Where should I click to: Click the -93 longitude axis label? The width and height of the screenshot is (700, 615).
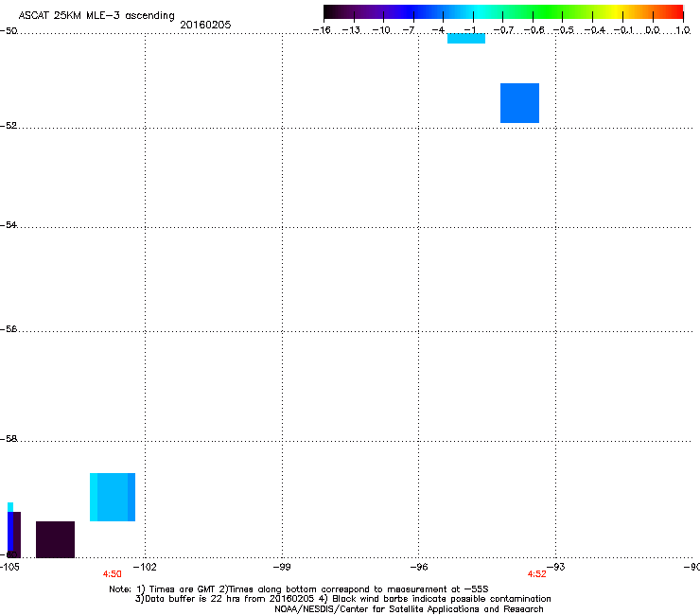point(556,567)
